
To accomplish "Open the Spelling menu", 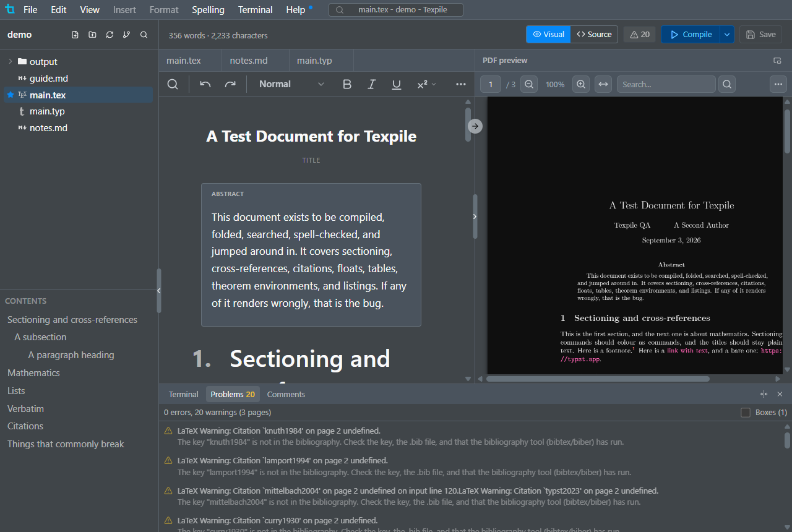I will 208,10.
